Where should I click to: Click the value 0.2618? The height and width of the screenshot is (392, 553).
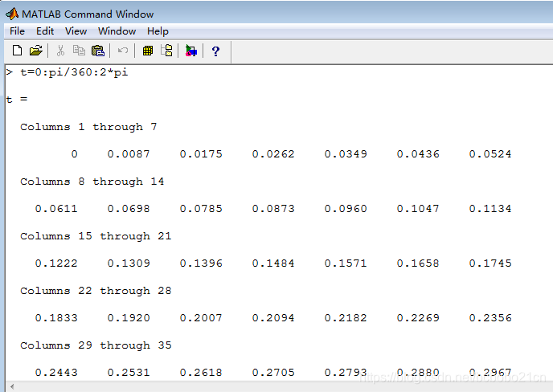pos(201,373)
